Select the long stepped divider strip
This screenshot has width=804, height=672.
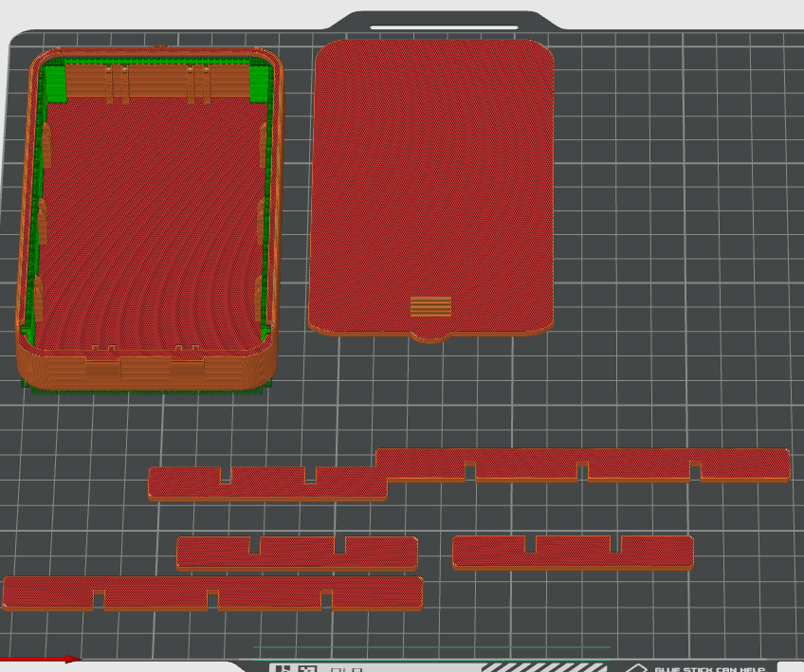pos(469,474)
